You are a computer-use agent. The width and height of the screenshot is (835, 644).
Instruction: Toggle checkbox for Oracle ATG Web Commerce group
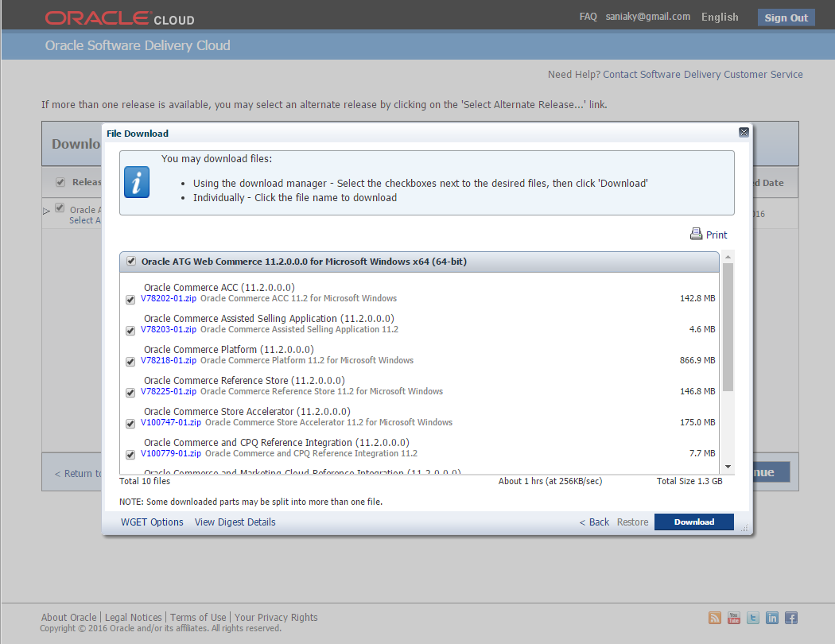pos(131,262)
